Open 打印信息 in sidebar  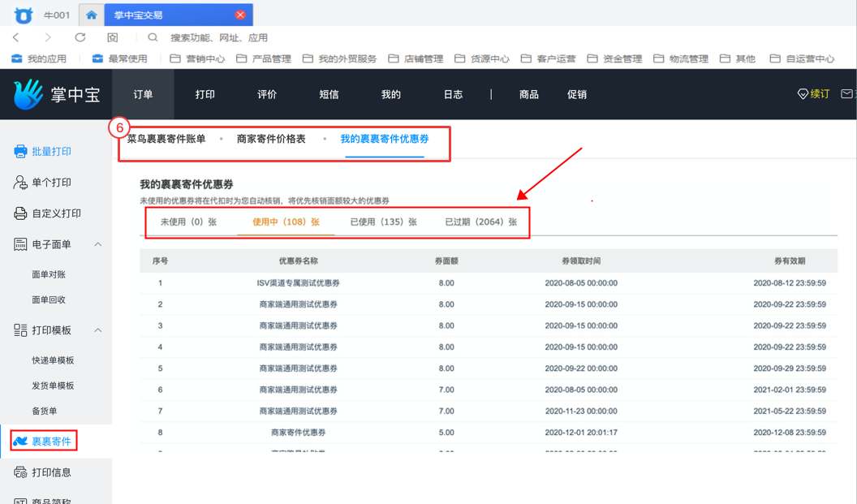(43, 472)
